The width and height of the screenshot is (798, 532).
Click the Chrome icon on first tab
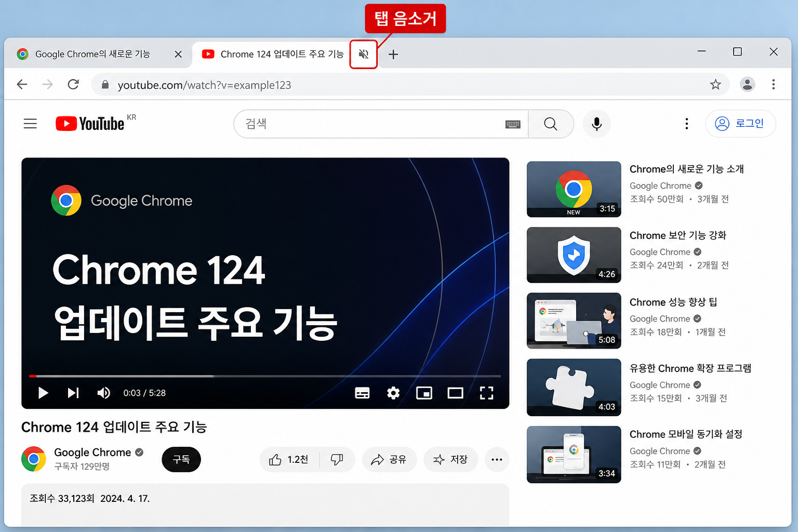pyautogui.click(x=22, y=54)
